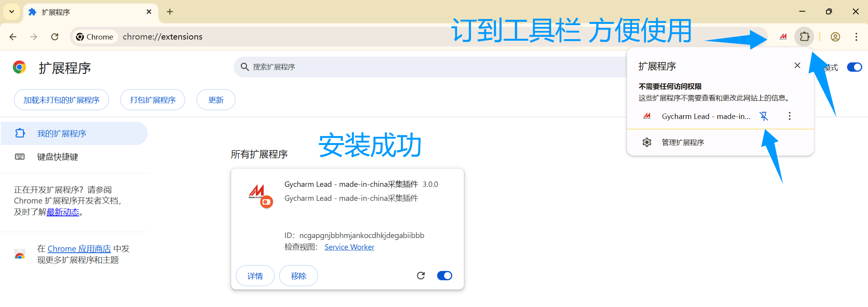Click the Chrome Web Store icon in sidebar
The image size is (868, 307).
click(20, 254)
